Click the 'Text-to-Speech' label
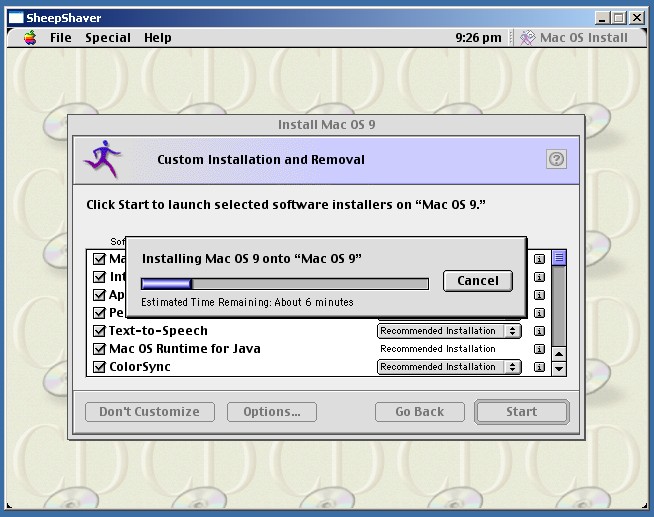 (x=158, y=331)
